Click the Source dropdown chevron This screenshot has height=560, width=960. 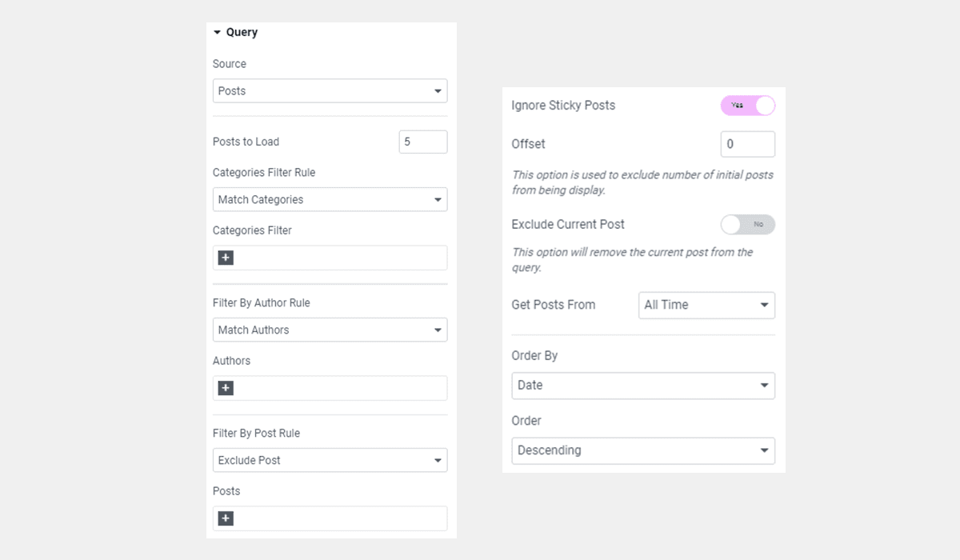pos(438,90)
